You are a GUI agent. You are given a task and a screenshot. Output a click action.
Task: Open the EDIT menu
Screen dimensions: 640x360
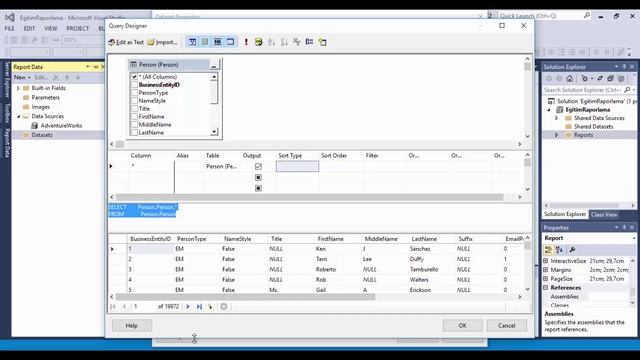point(29,29)
